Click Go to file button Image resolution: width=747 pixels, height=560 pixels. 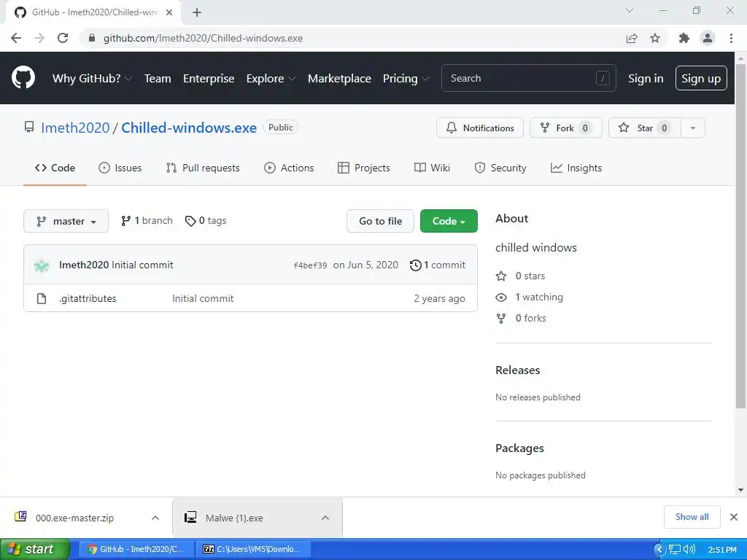(x=380, y=221)
